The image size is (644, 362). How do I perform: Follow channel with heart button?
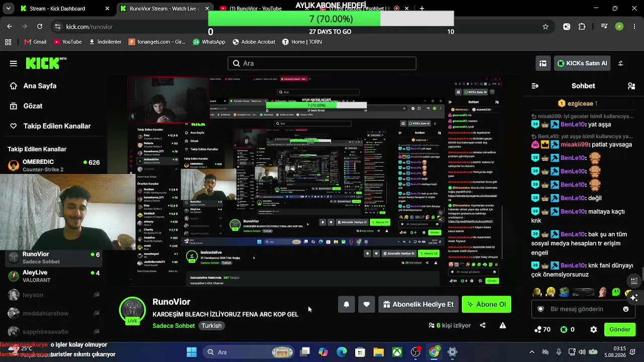[x=366, y=304]
